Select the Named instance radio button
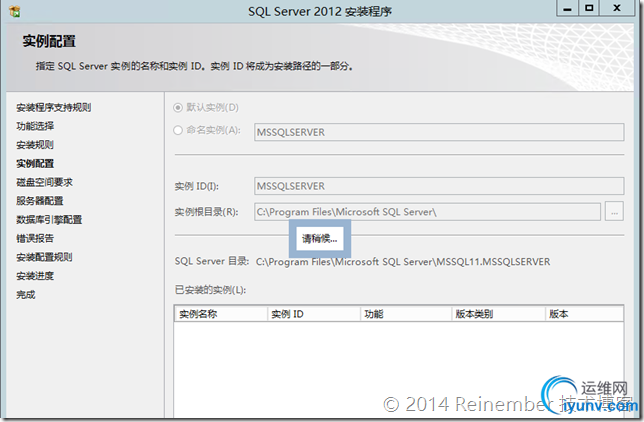This screenshot has width=644, height=422. 178,130
